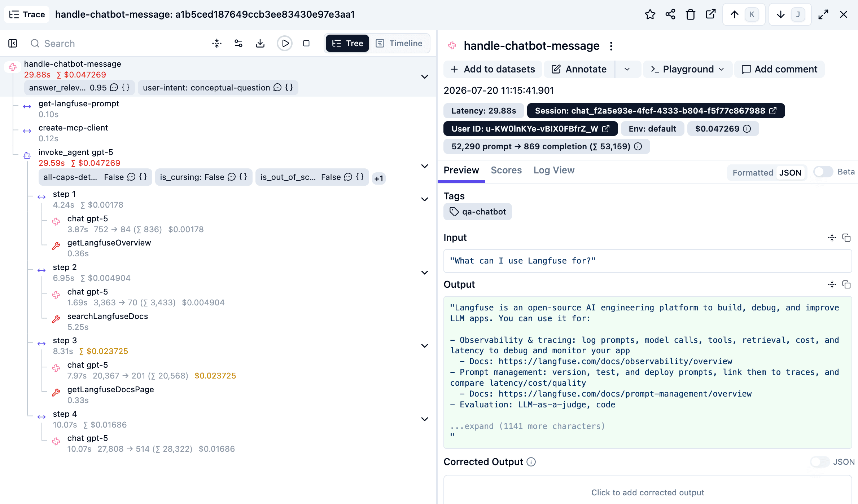Viewport: 858px width, 504px height.
Task: Collapse handle-chatbot-message root node chevron
Action: tap(425, 77)
